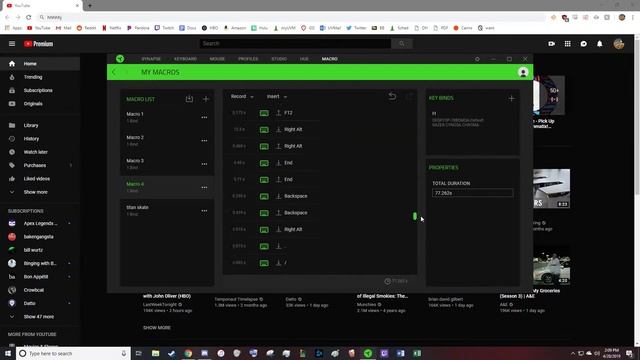This screenshot has width=640, height=360.
Task: Switch to Mouse tab
Action: [x=217, y=59]
